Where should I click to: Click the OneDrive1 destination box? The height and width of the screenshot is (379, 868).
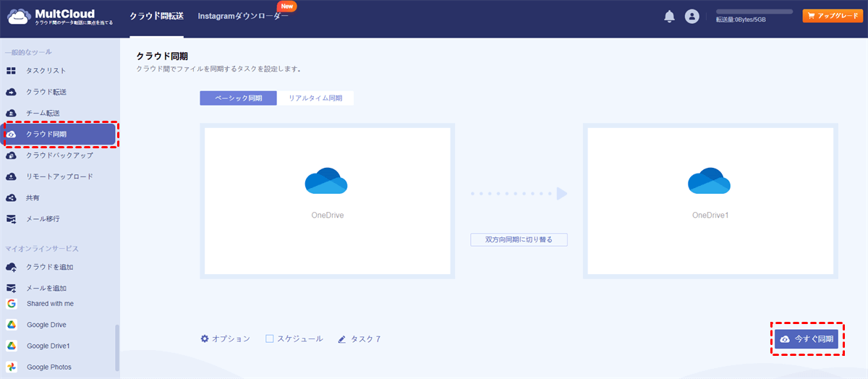click(x=710, y=201)
